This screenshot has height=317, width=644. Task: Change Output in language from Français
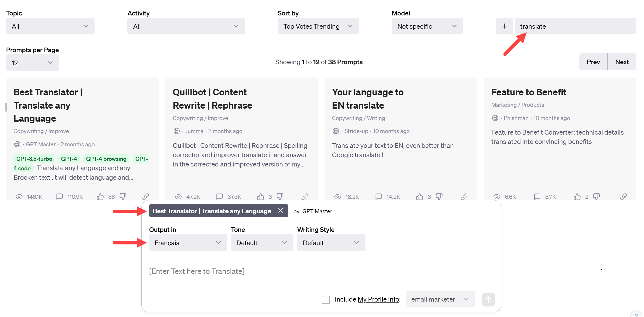[188, 242]
